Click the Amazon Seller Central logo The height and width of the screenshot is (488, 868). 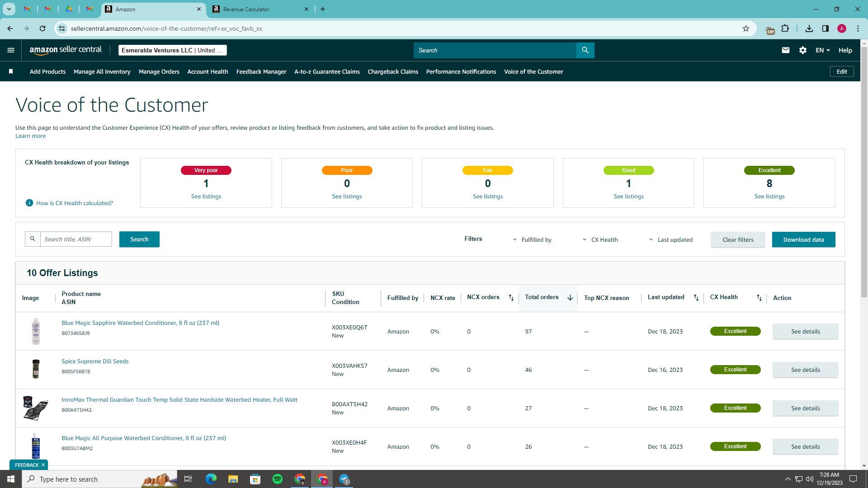(66, 50)
